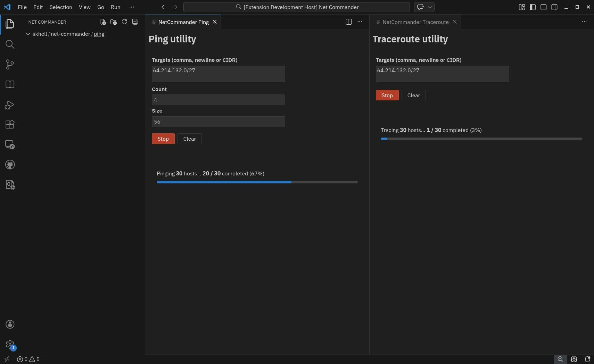594x364 pixels.
Task: Stop the running ping operation
Action: 163,139
